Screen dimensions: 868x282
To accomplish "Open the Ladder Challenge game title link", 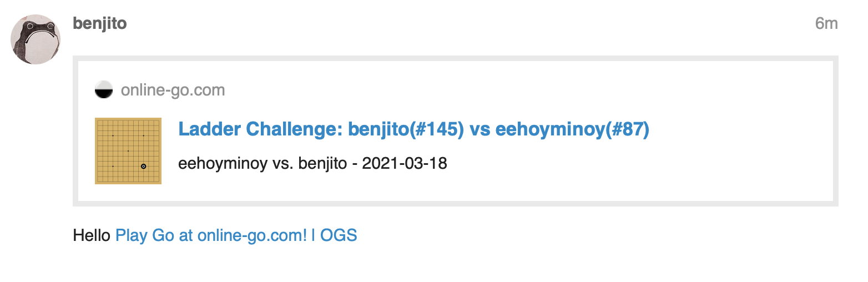I will pyautogui.click(x=413, y=129).
